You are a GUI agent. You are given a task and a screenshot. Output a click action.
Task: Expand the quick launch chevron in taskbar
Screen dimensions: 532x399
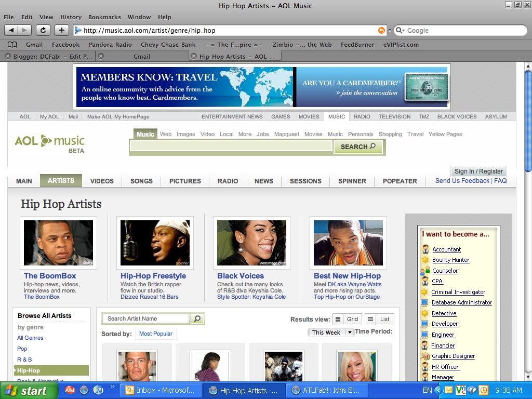112,387
